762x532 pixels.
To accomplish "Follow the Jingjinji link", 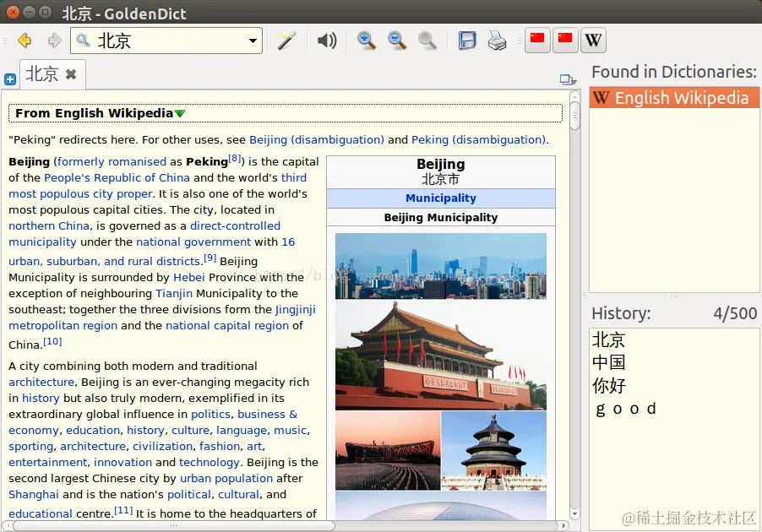I will pos(296,309).
